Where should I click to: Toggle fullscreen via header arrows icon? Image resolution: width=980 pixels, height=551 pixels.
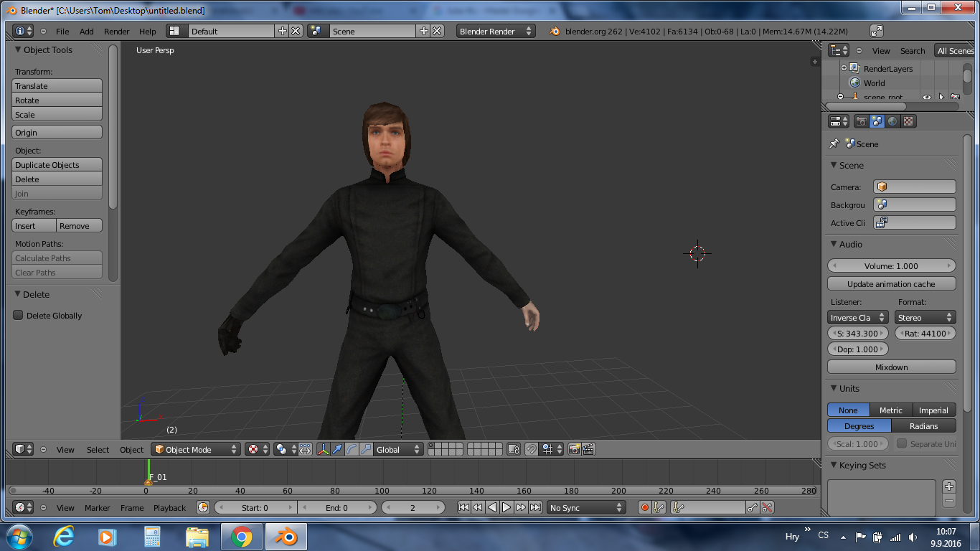(x=877, y=31)
